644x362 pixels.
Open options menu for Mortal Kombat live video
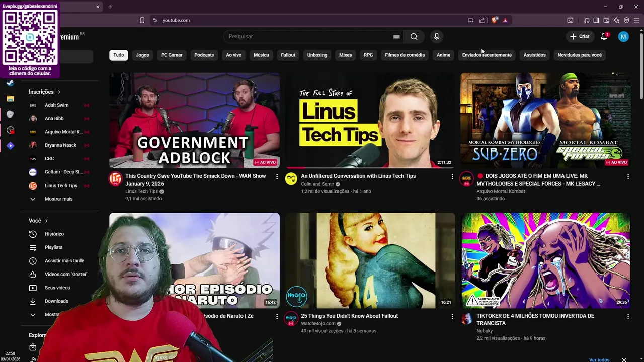[628, 176]
